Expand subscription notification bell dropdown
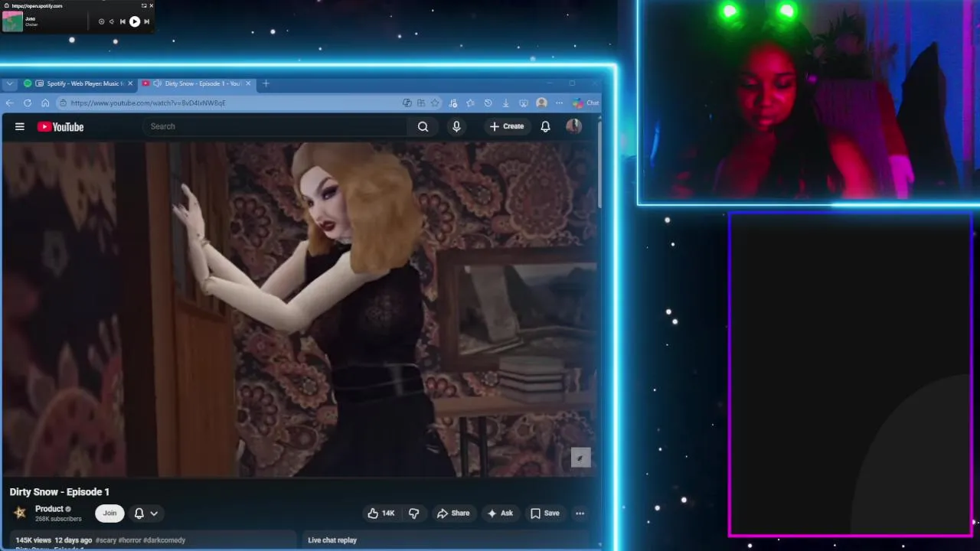The image size is (980, 551). tap(146, 514)
